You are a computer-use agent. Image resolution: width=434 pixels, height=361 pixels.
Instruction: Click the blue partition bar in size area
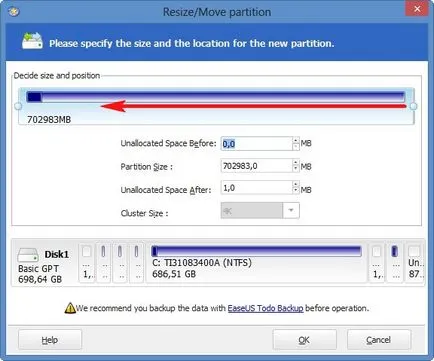(x=215, y=97)
